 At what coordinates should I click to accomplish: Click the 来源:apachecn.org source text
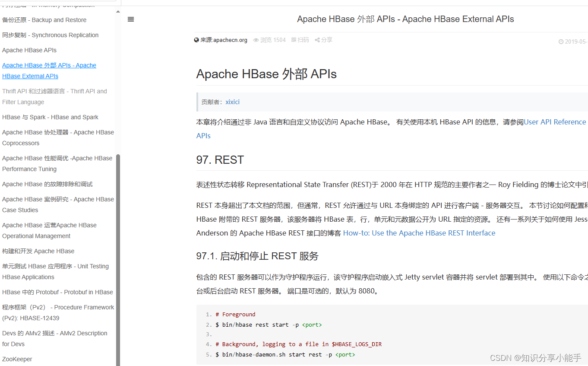point(224,40)
